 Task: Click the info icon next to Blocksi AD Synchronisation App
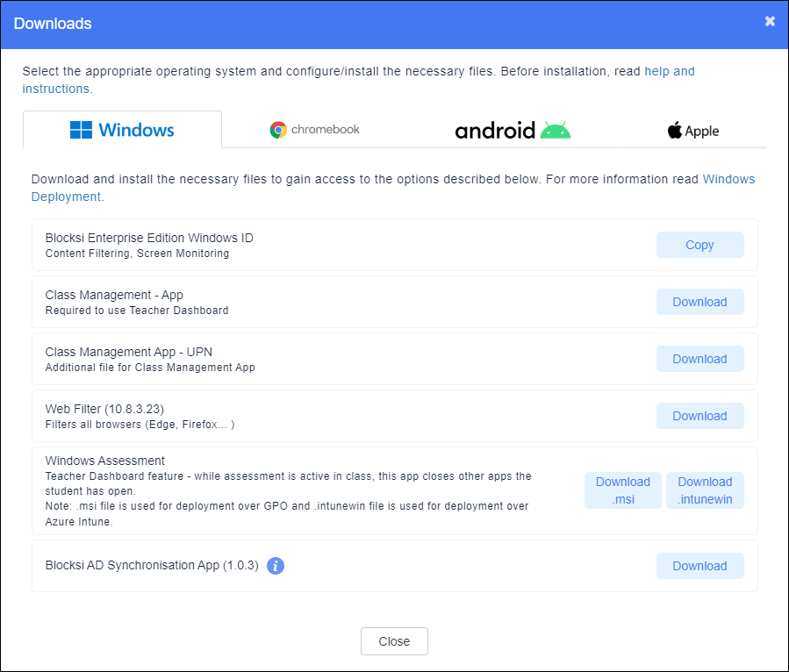pyautogui.click(x=276, y=566)
